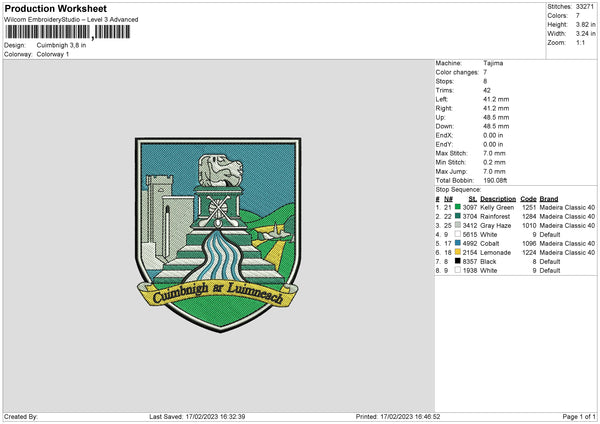Click the 'Colorway 1' value

[x=53, y=54]
